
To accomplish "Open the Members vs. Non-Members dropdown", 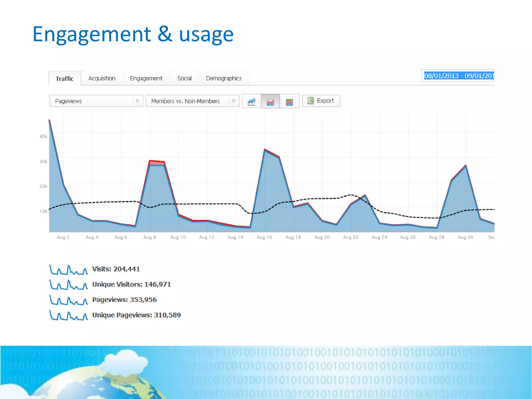I will tap(192, 101).
